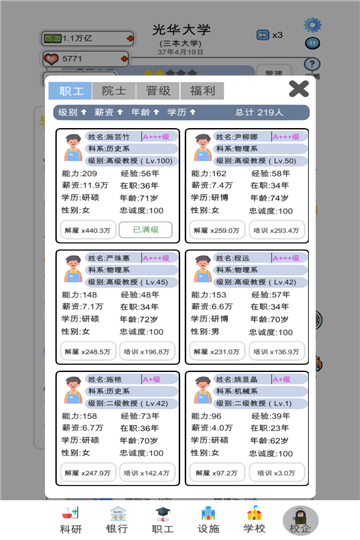
Task: Switch to the 福利 tab
Action: [x=202, y=91]
